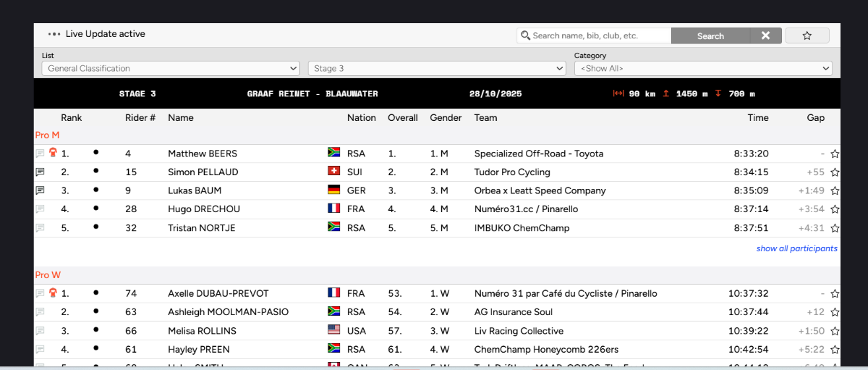Expand the Stage 3 dropdown
This screenshot has height=370, width=868.
pyautogui.click(x=437, y=68)
